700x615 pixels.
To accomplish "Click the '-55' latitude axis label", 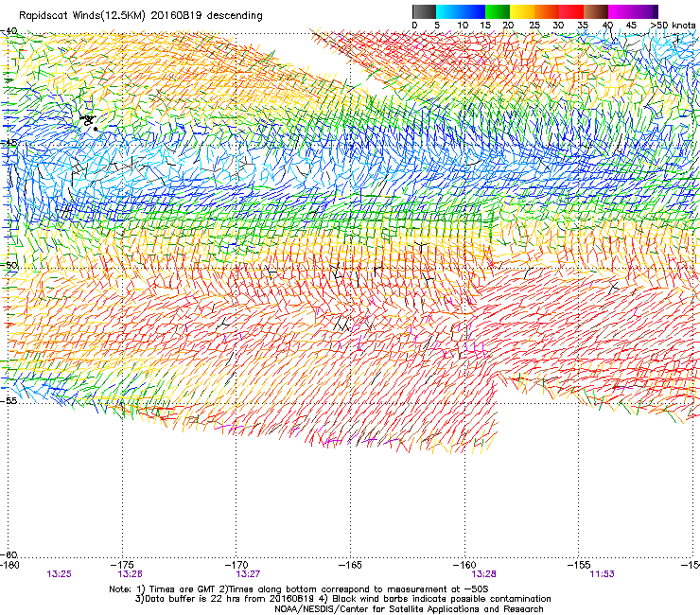I will tap(9, 401).
